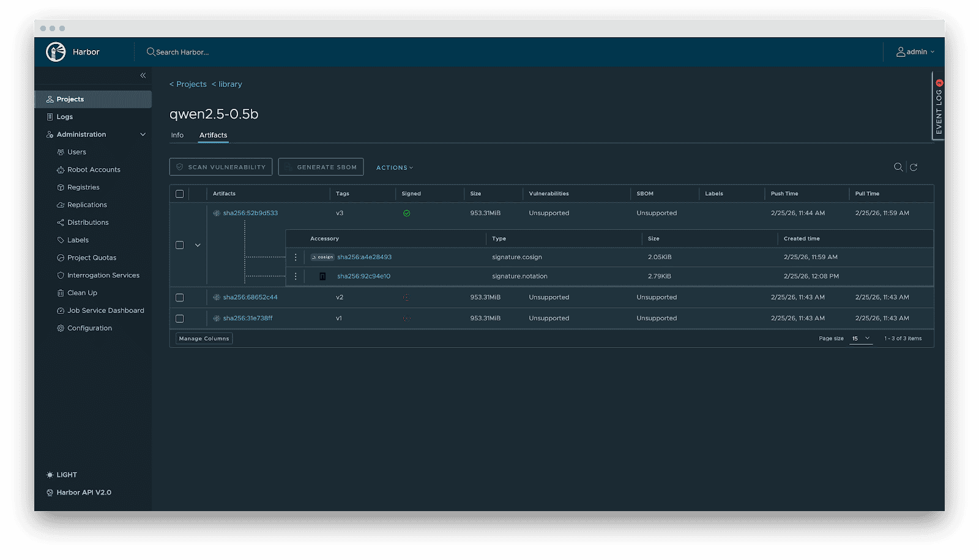Open the artifact filter search magnifier icon
The width and height of the screenshot is (979, 560).
click(898, 166)
